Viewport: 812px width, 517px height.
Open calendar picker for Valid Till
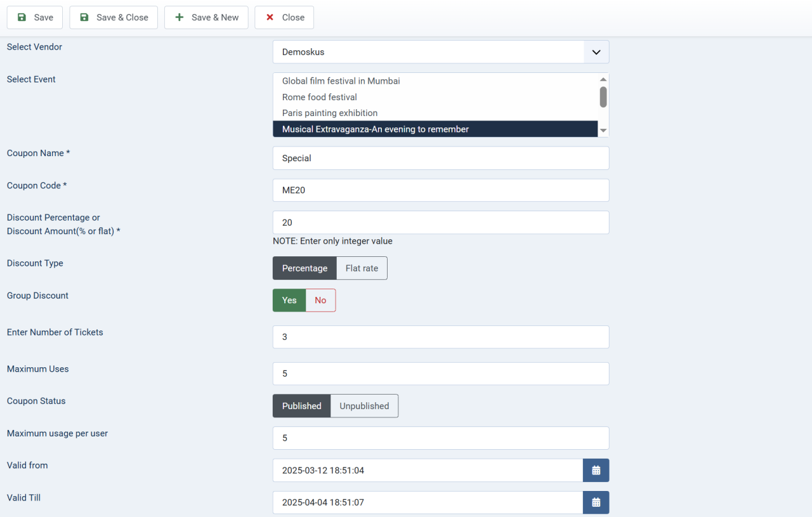point(596,502)
